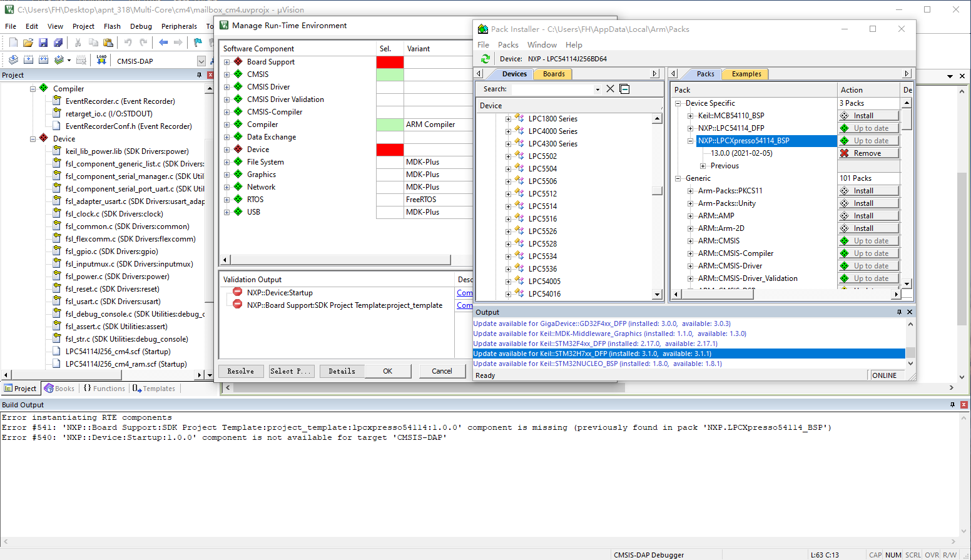Click the collapse-all icon beside Search
The height and width of the screenshot is (560, 971).
624,89
